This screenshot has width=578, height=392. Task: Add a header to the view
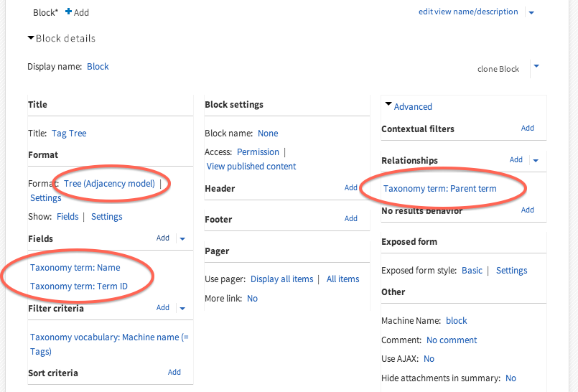[x=350, y=188]
